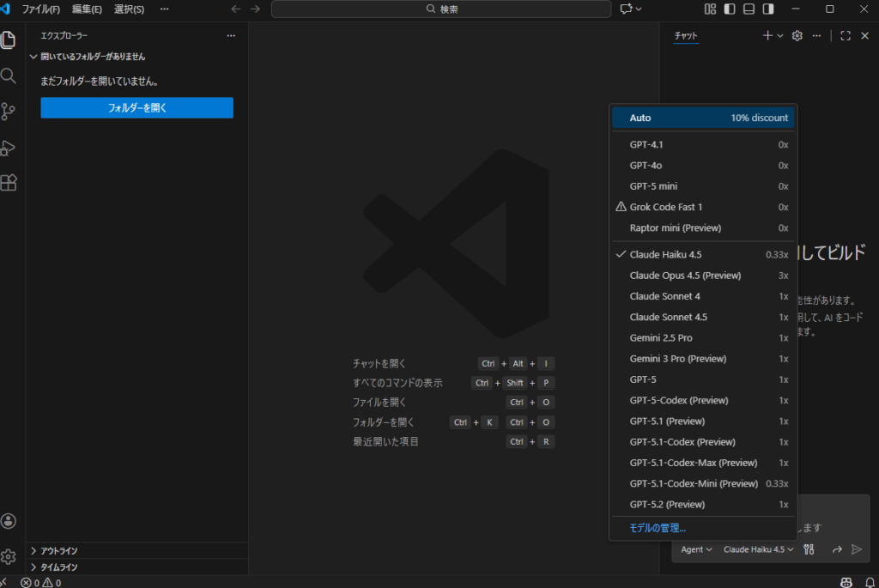Open the Extensions view icon
Screen dimensions: 879x588
(x=9, y=183)
